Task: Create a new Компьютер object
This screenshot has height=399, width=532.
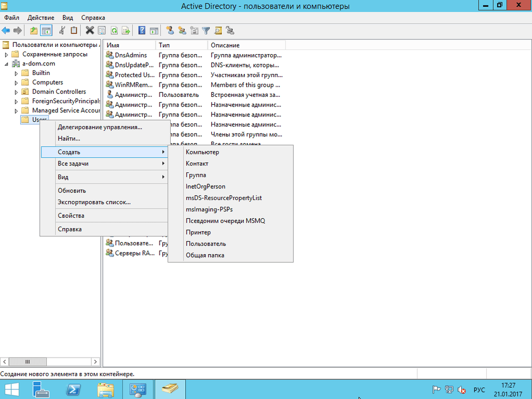Action: pyautogui.click(x=231, y=152)
